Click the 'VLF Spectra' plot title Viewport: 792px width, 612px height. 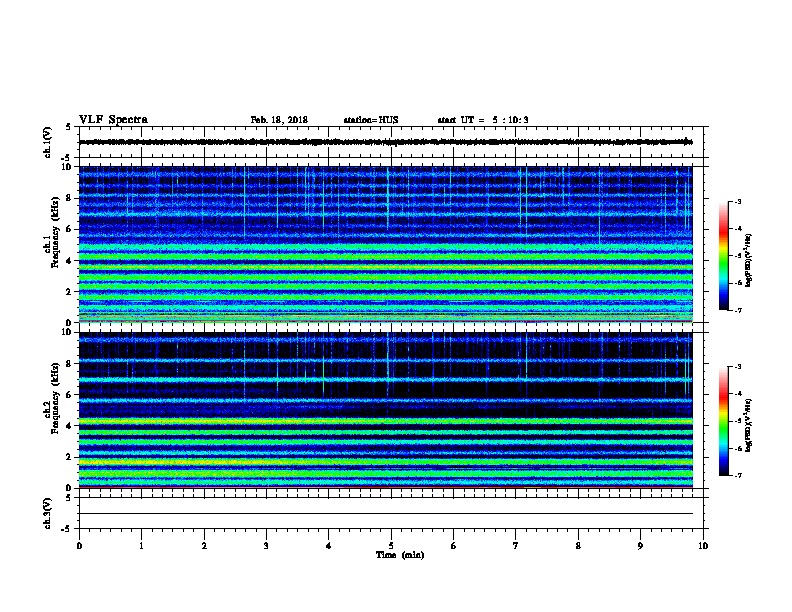(113, 120)
